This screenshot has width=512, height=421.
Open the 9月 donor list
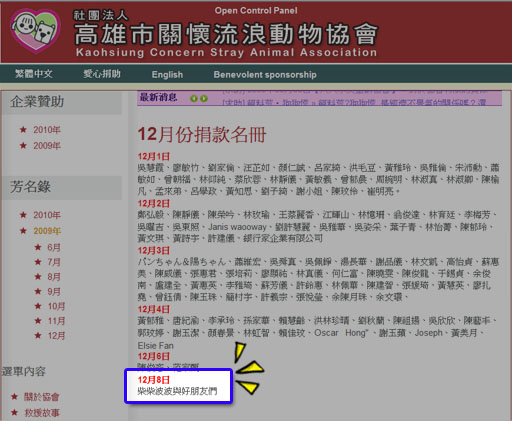54,292
